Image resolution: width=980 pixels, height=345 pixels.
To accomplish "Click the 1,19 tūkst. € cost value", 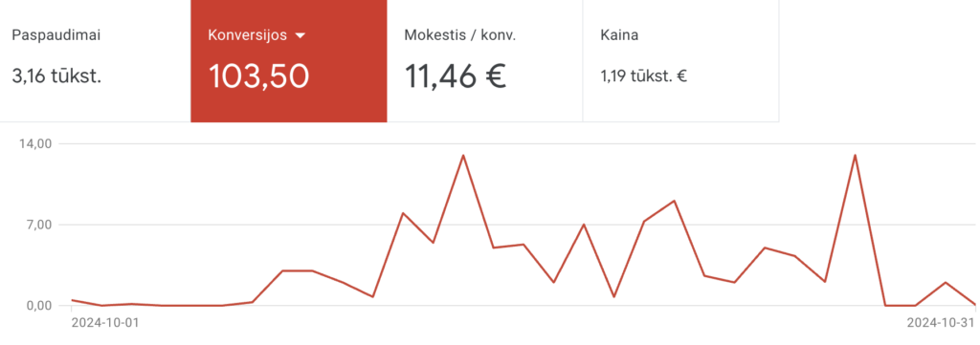I will (x=644, y=77).
